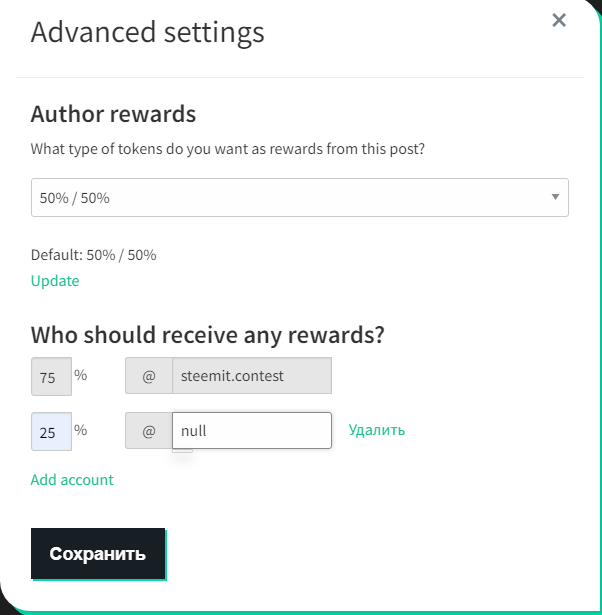Screen dimensions: 602x615
Task: Remove the null beneficiary via Удалить
Action: [377, 430]
